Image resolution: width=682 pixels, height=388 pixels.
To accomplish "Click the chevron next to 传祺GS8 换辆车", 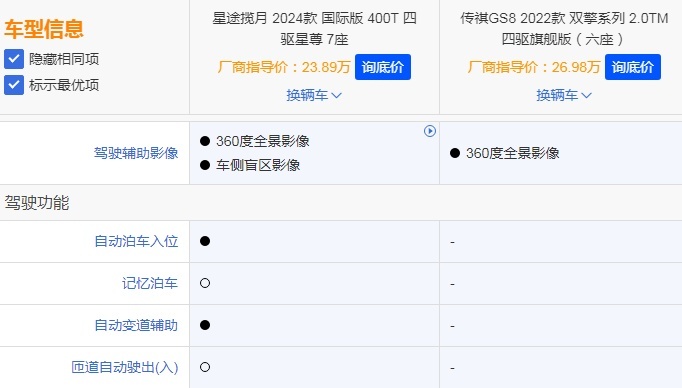I will click(586, 95).
